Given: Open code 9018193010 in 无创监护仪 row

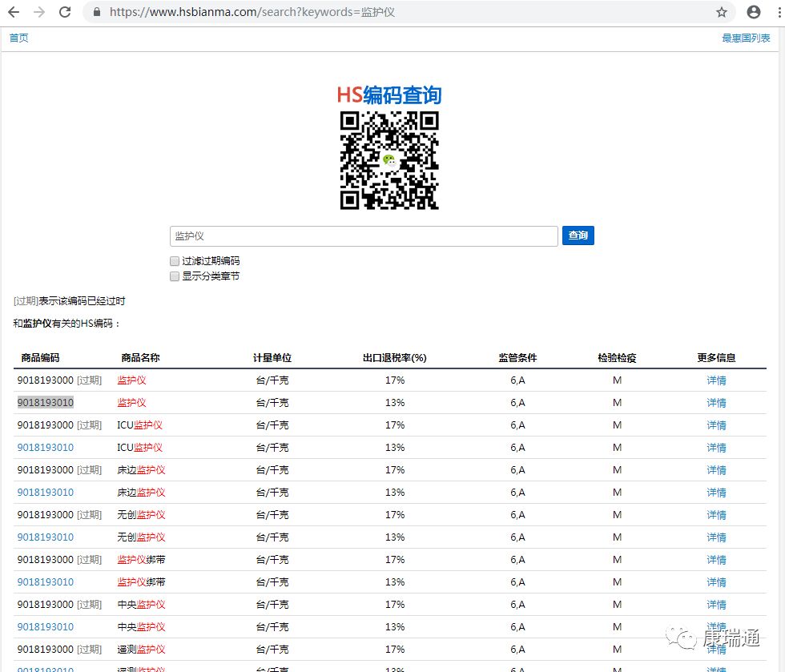Looking at the screenshot, I should (46, 537).
